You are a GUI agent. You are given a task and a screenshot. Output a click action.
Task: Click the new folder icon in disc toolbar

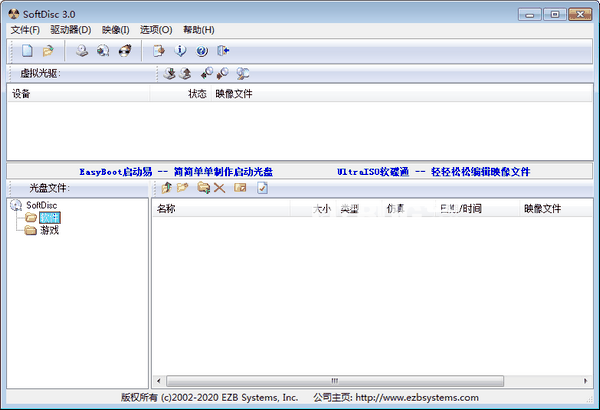pos(183,188)
